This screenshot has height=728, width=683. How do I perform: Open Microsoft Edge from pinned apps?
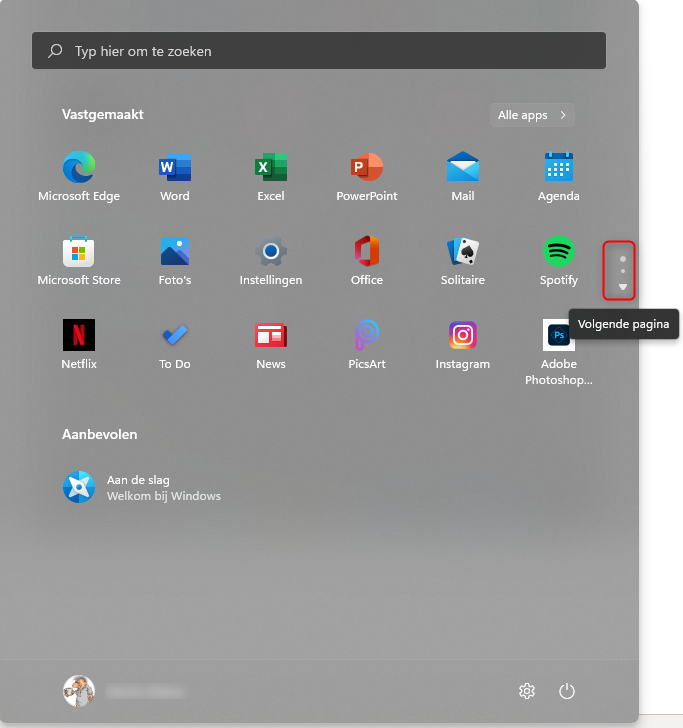click(79, 176)
